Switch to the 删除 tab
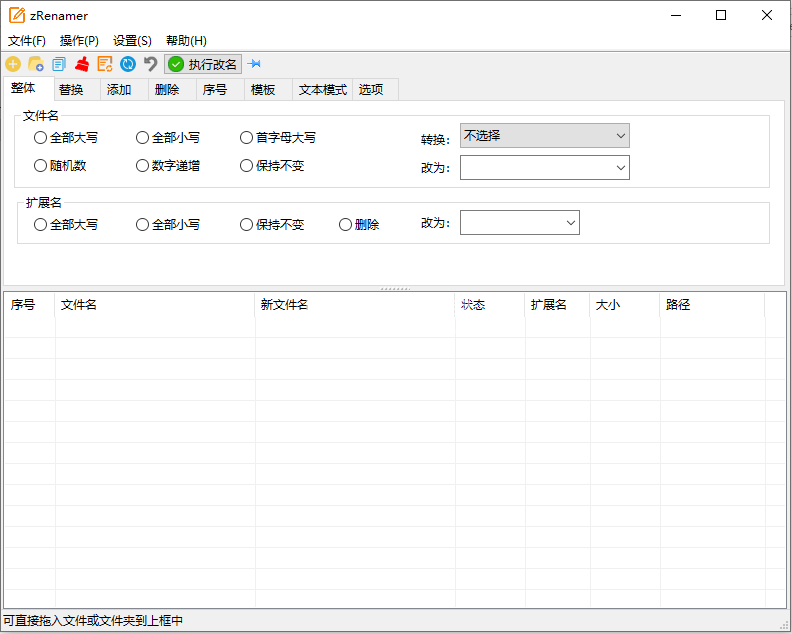792x634 pixels. click(172, 89)
